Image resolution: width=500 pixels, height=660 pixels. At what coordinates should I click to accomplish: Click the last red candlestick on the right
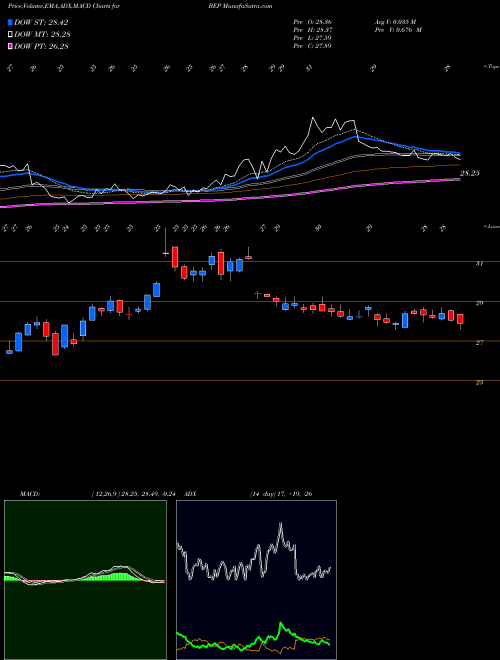pos(460,321)
